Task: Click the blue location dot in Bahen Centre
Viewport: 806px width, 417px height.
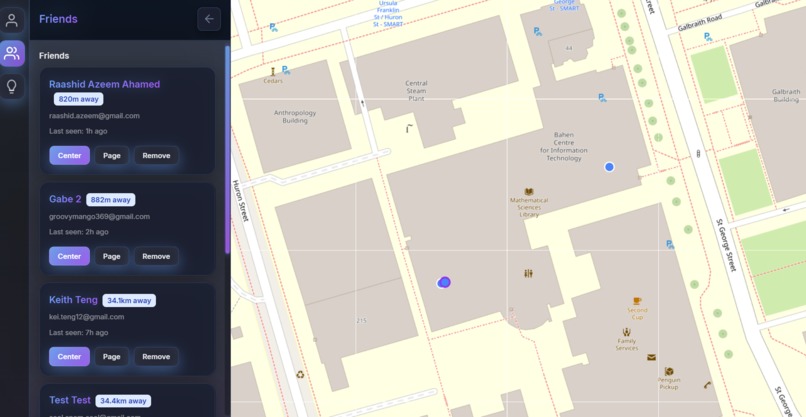Action: click(609, 167)
